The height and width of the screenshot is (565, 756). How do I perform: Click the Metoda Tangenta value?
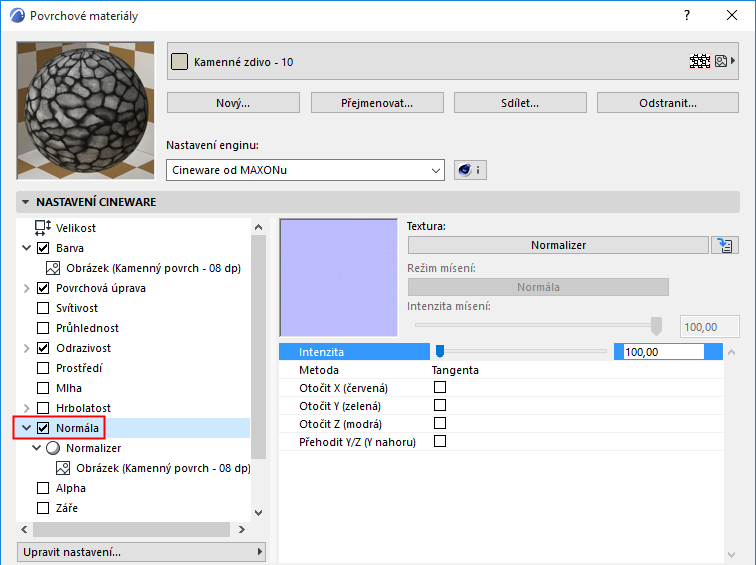pyautogui.click(x=455, y=370)
